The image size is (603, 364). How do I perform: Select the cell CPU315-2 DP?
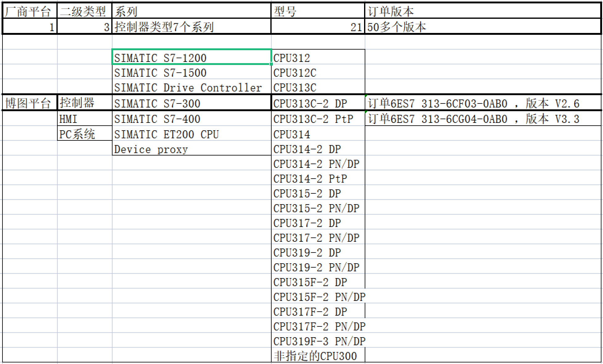318,192
